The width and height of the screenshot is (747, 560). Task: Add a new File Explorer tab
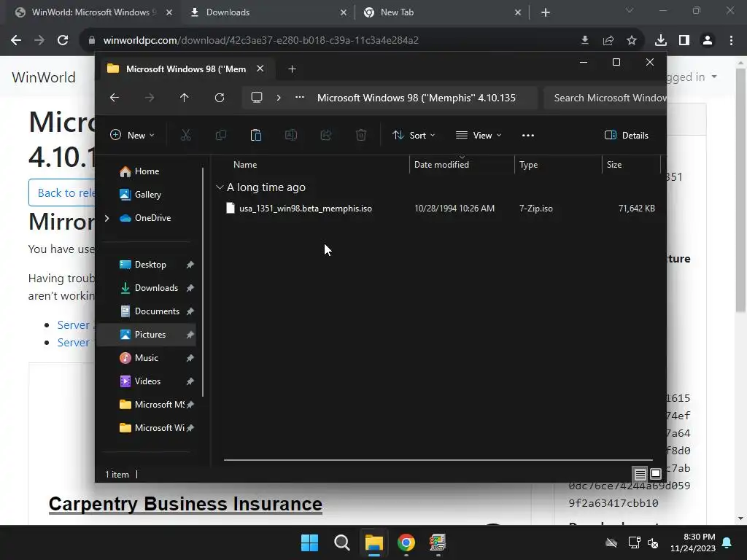coord(292,69)
